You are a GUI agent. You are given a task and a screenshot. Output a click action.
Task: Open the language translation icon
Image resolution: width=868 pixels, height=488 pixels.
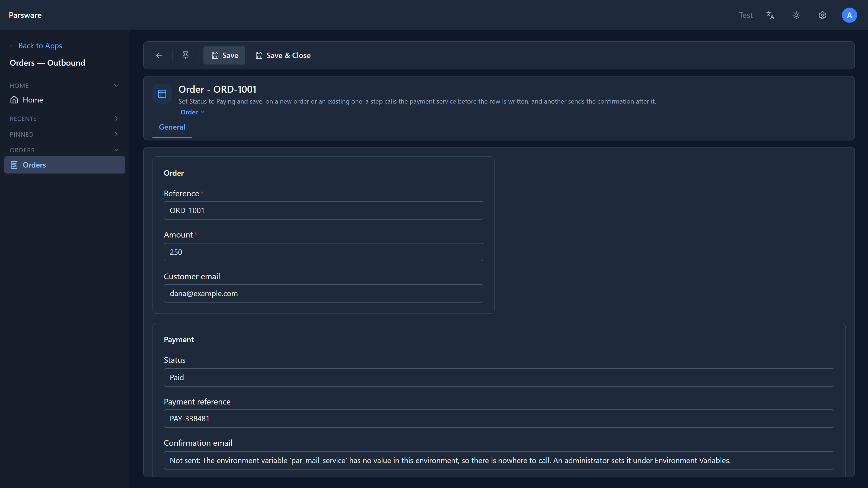pyautogui.click(x=770, y=15)
